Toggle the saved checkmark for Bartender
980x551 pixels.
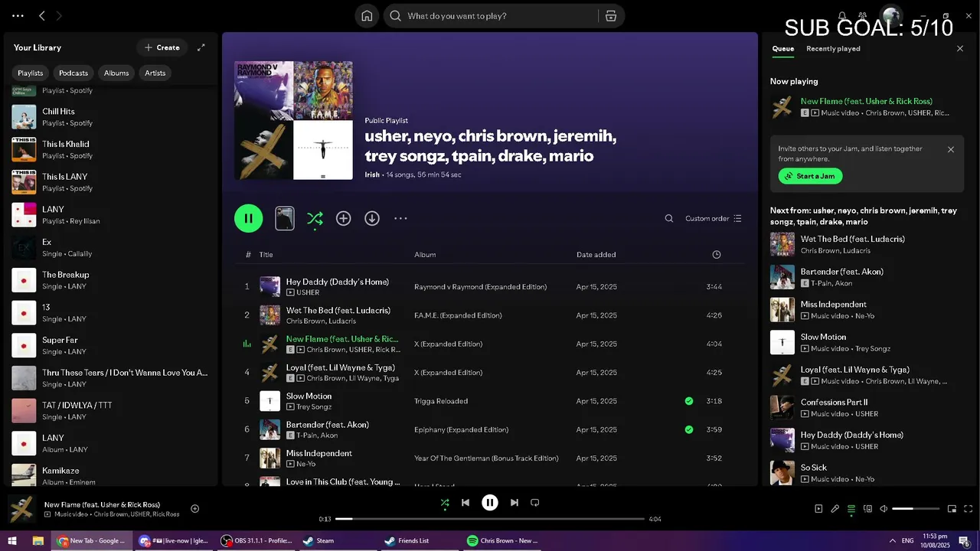click(689, 429)
